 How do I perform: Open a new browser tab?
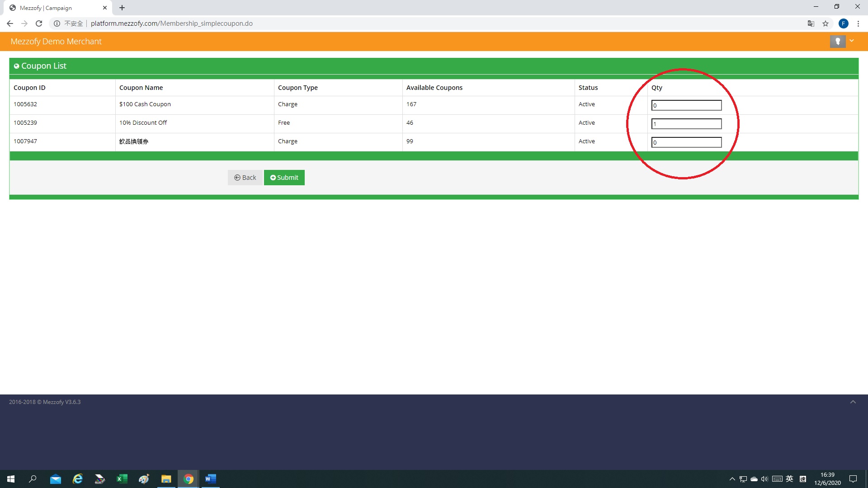point(122,8)
